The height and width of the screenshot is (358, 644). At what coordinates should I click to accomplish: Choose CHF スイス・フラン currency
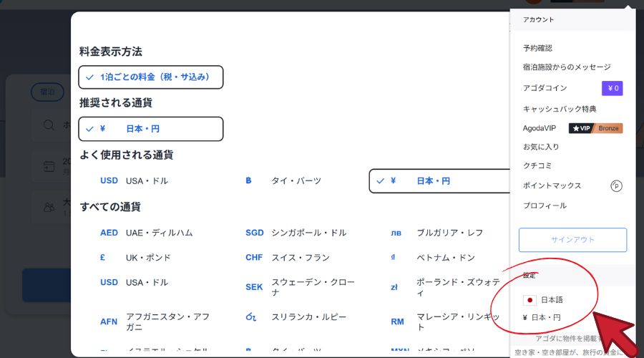[x=288, y=258]
